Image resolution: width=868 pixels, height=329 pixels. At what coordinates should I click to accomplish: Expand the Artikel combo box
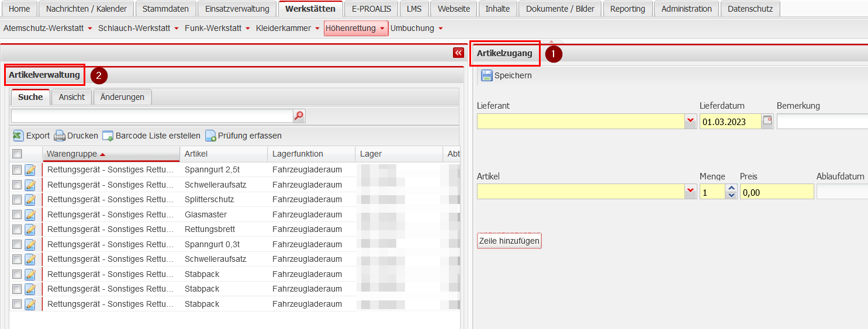pyautogui.click(x=690, y=192)
